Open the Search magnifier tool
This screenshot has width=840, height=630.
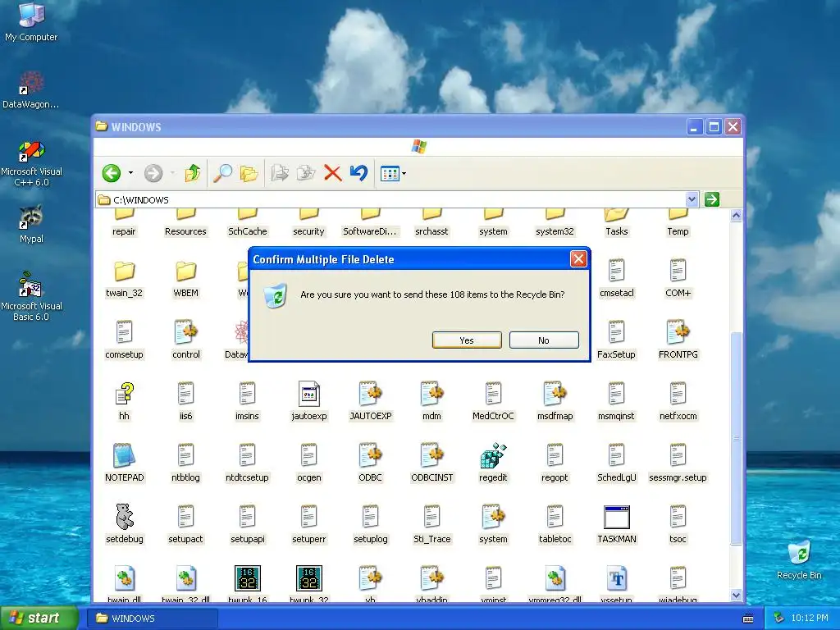222,173
